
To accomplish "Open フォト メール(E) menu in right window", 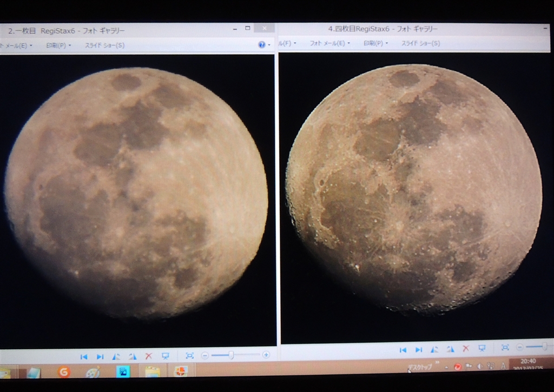I will (x=329, y=43).
